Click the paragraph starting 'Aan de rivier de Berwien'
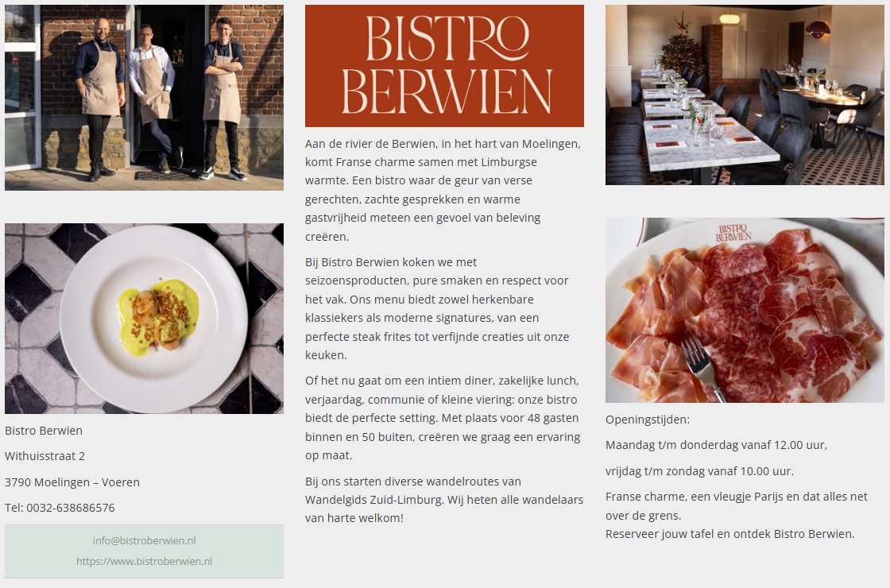The width and height of the screenshot is (890, 588). pos(444,190)
